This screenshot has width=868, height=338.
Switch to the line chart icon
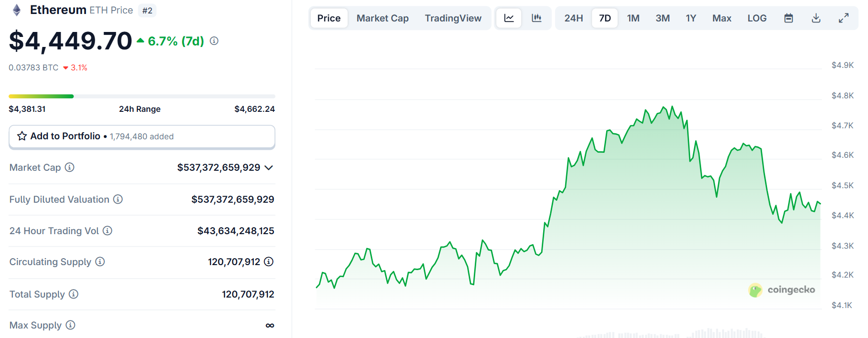pyautogui.click(x=509, y=18)
